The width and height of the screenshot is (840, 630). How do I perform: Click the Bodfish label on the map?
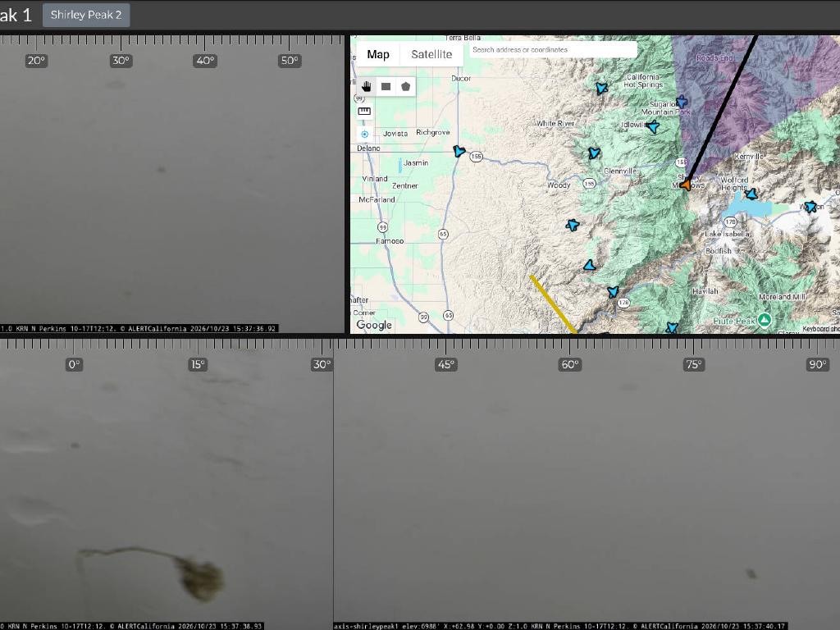719,251
